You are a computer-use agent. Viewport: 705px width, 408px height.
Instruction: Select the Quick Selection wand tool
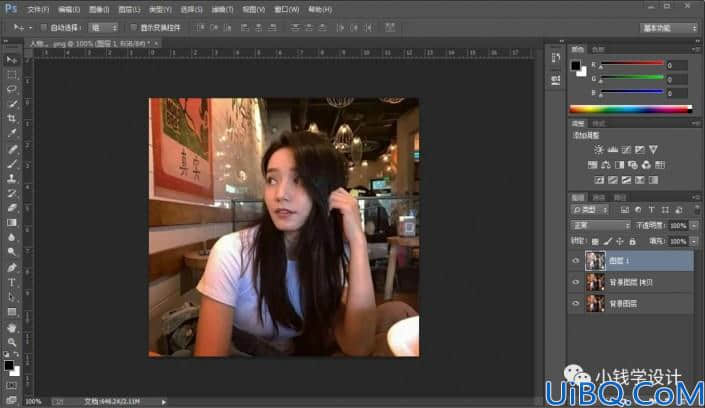coord(12,104)
